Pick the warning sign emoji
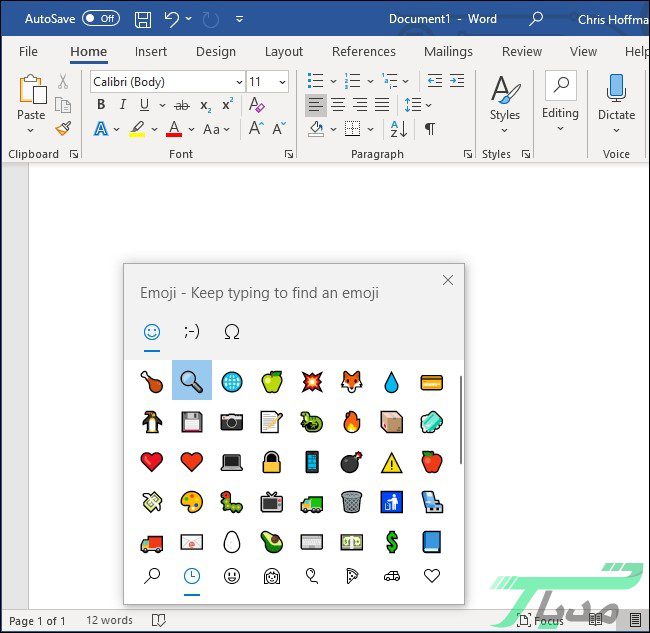The image size is (650, 633). [391, 461]
